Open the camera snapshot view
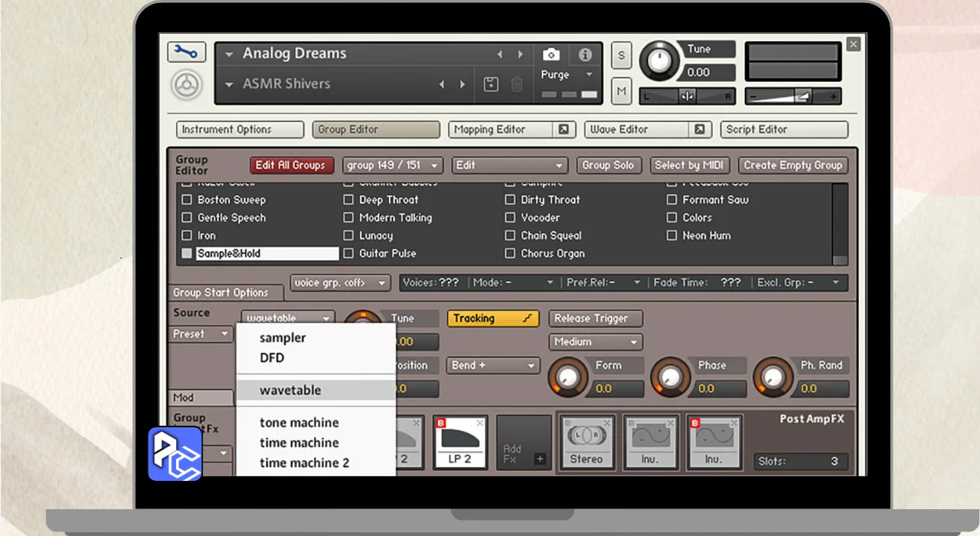Image resolution: width=980 pixels, height=536 pixels. pyautogui.click(x=551, y=54)
